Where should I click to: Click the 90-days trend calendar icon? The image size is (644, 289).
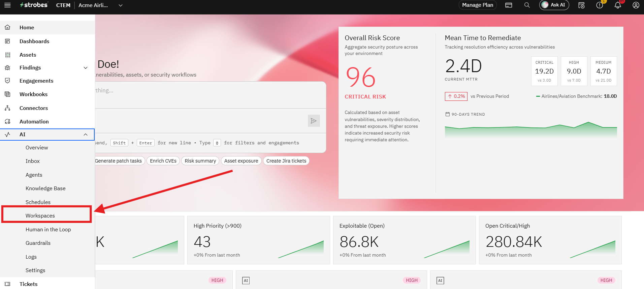(x=447, y=114)
